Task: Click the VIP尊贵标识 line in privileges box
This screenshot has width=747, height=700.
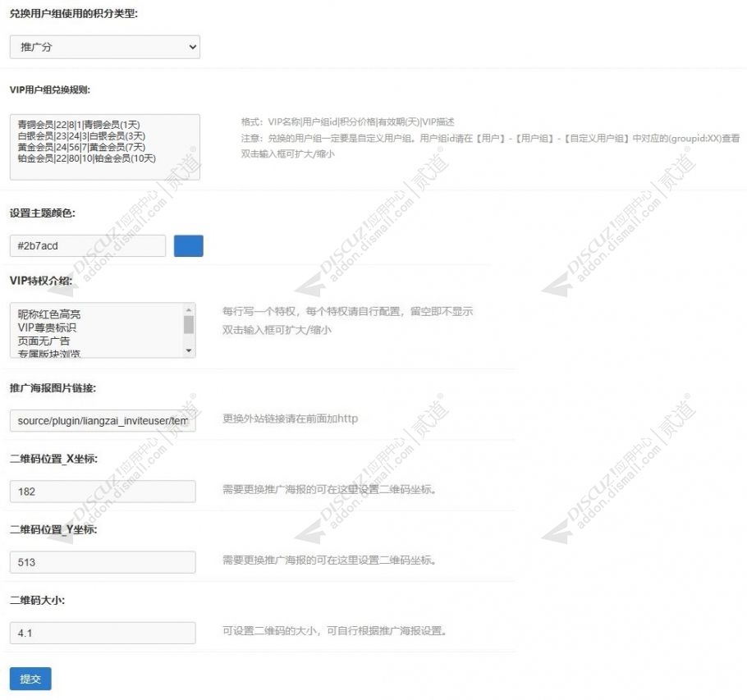Action: tap(47, 327)
